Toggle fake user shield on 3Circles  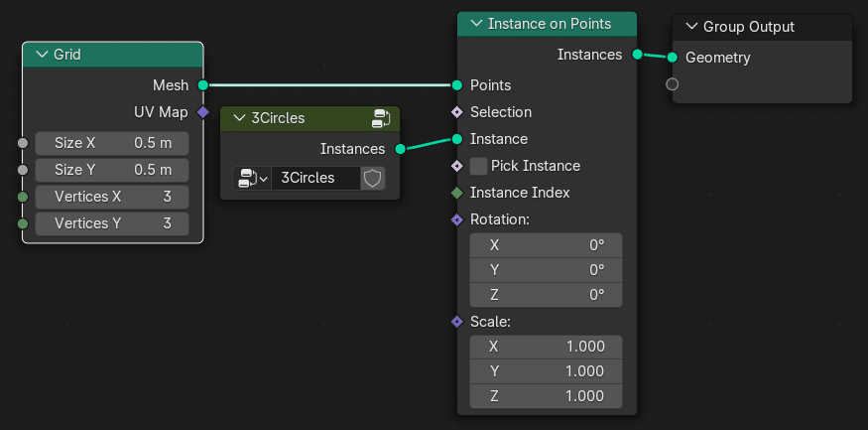pos(373,179)
